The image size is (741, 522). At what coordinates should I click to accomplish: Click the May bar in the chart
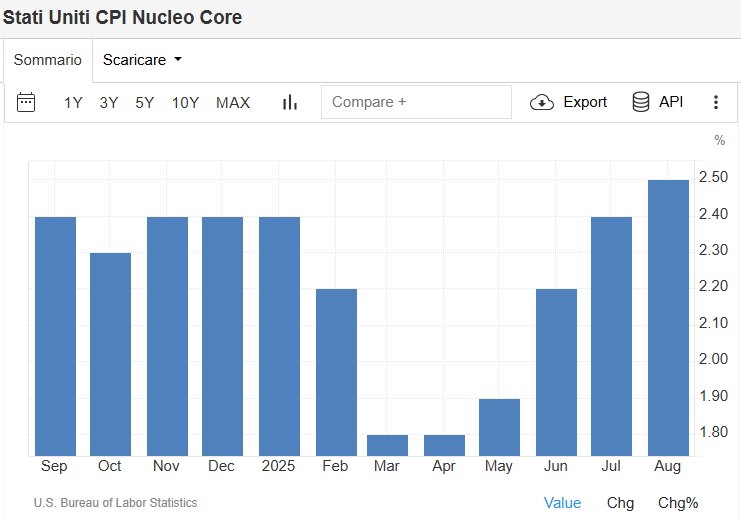(500, 428)
